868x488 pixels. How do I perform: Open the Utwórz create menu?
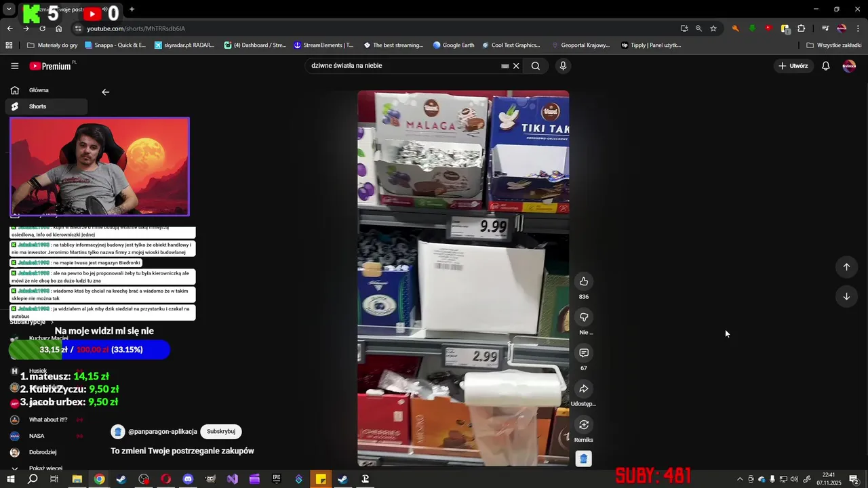pyautogui.click(x=793, y=66)
